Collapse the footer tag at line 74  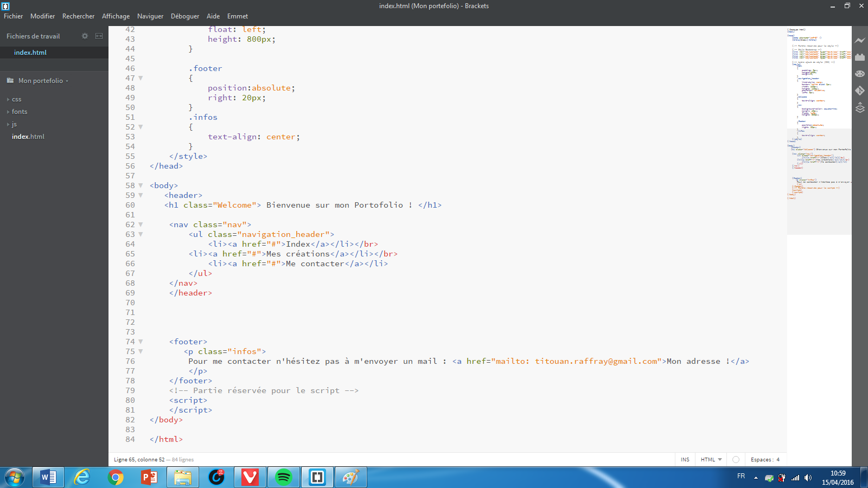(x=141, y=342)
